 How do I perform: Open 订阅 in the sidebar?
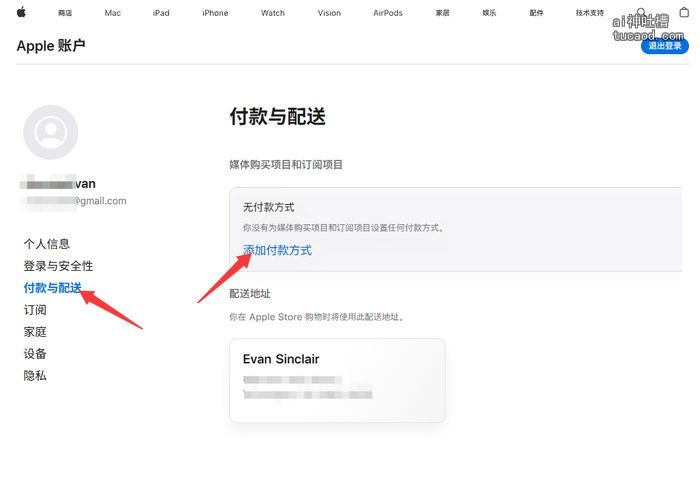[x=35, y=310]
